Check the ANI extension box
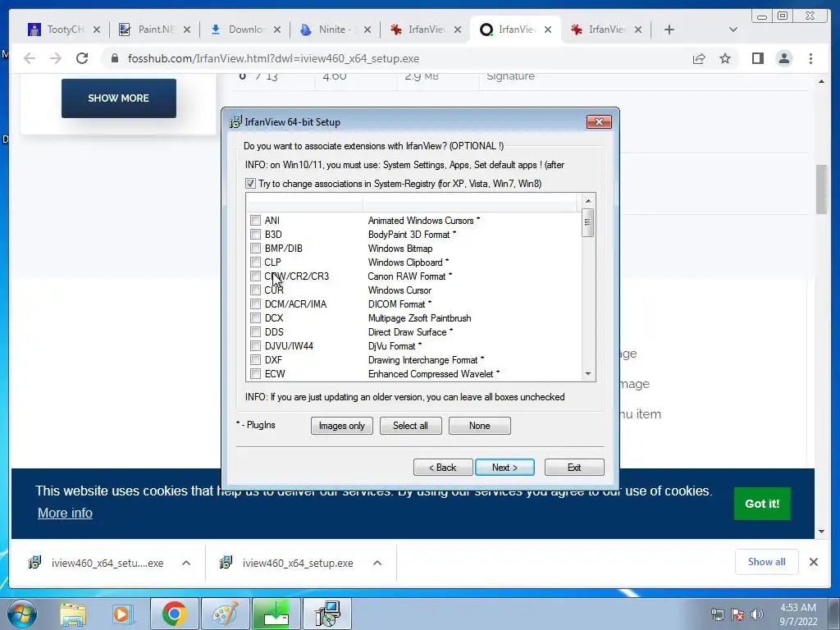Screen dimensions: 840x630 [256, 220]
